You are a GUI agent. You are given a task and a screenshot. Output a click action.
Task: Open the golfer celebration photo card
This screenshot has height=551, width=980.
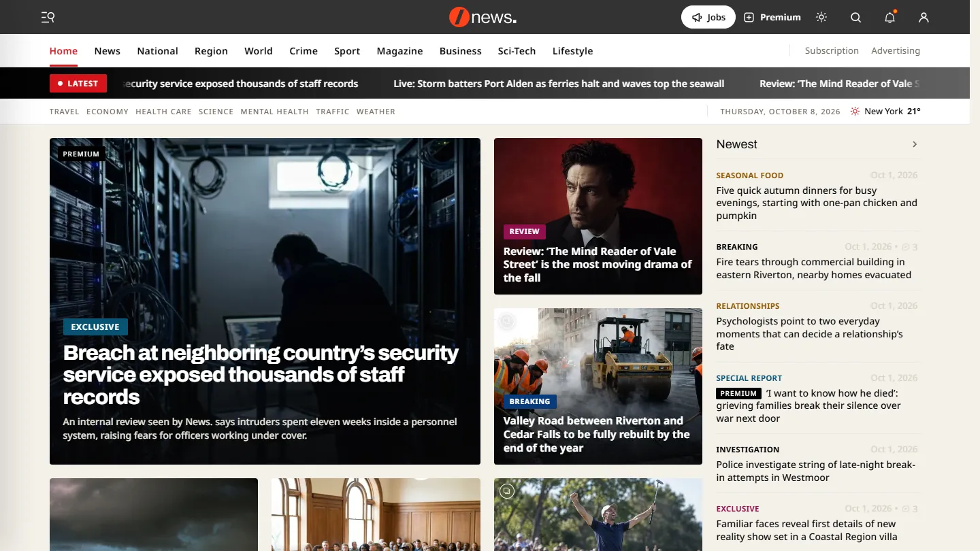tap(598, 514)
